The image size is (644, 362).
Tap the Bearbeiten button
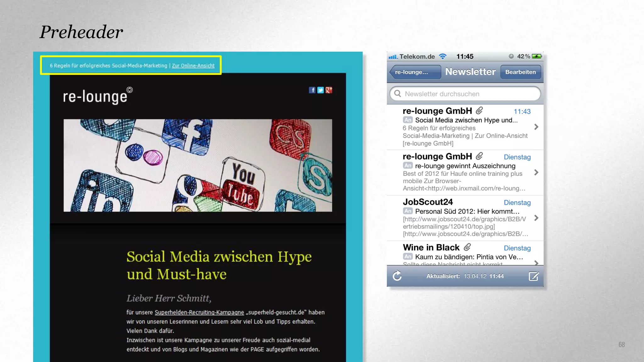pyautogui.click(x=520, y=72)
